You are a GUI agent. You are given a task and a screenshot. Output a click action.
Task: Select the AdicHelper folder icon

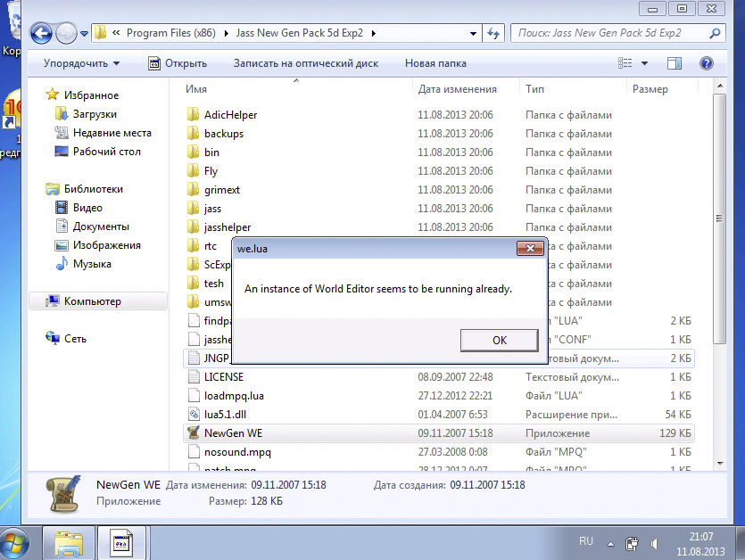pos(193,114)
